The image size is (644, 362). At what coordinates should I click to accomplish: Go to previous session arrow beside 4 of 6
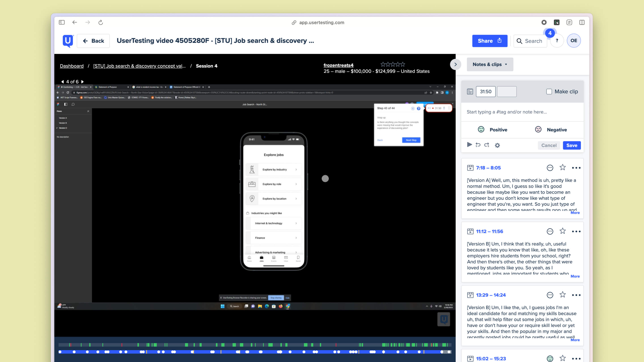[63, 82]
